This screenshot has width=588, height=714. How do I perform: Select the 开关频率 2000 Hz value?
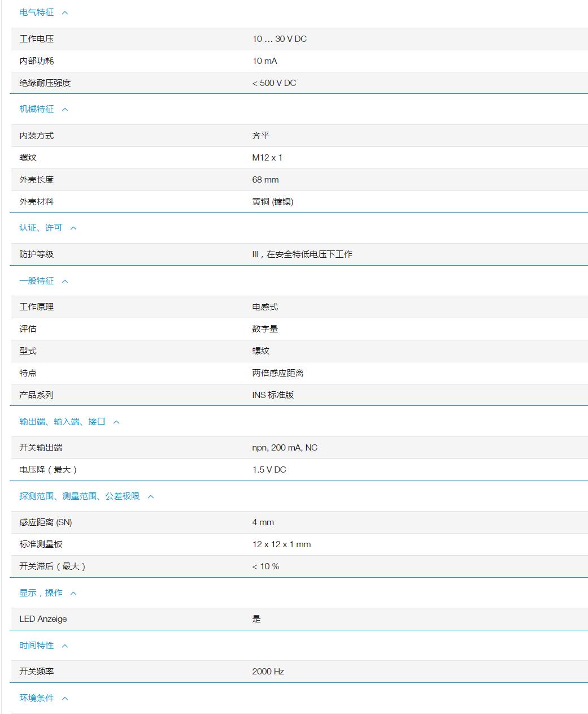coord(269,672)
